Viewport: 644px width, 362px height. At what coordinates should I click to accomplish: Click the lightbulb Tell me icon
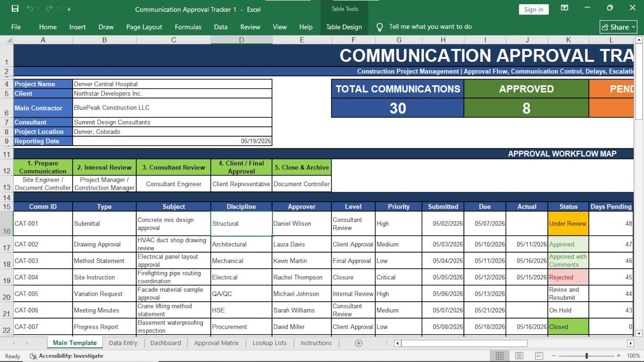pos(380,27)
